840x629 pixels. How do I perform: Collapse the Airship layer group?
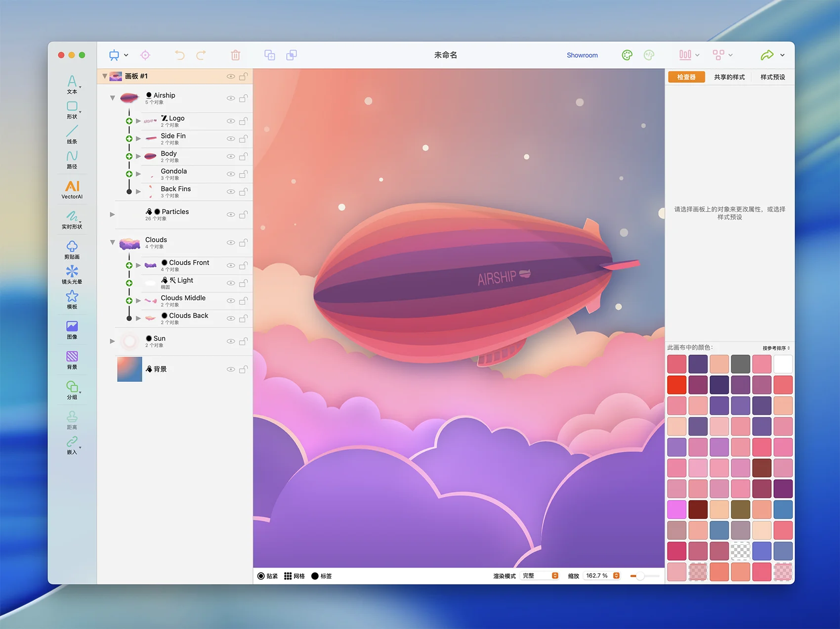click(113, 98)
